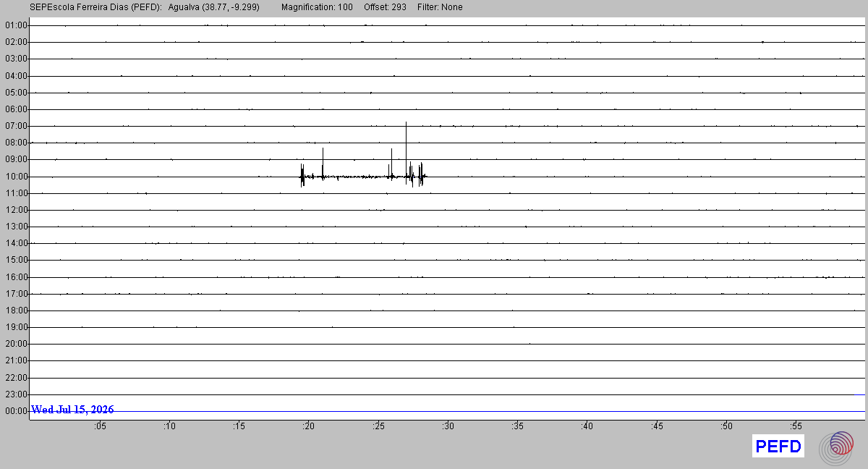This screenshot has height=469, width=868.
Task: Click the 12:00 hour label
Action: pos(16,210)
